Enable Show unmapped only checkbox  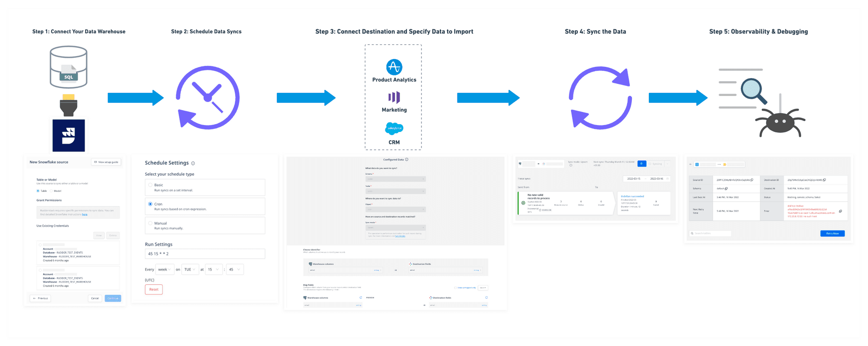click(455, 287)
